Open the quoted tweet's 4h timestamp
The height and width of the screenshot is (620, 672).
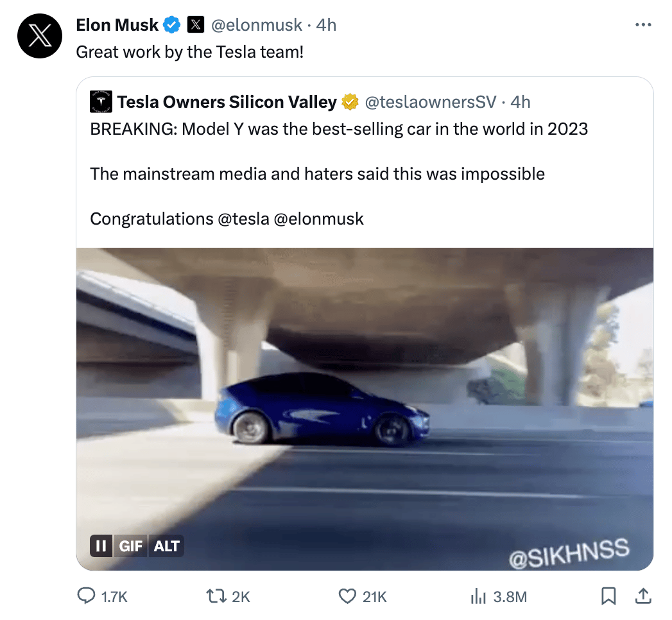(521, 102)
